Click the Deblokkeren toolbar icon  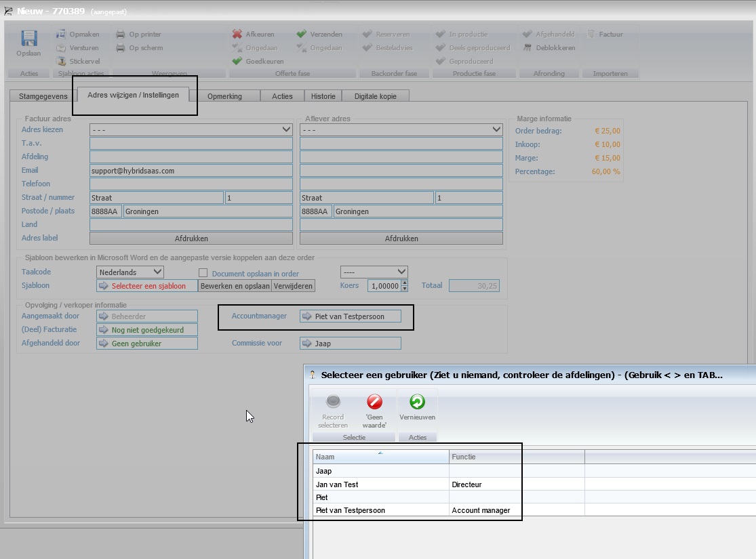point(528,47)
